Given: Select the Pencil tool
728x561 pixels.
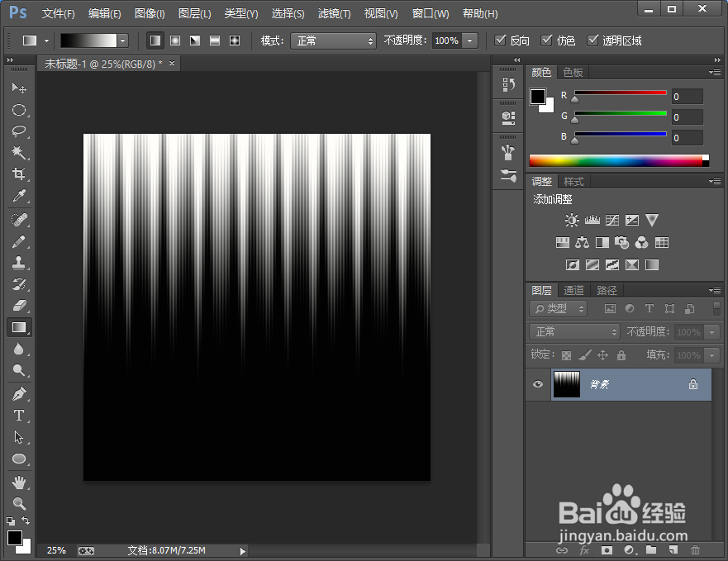Looking at the screenshot, I should tap(19, 241).
